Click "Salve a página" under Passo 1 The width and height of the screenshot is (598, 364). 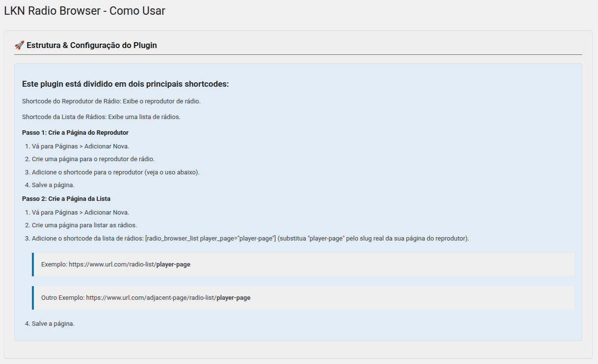[53, 185]
